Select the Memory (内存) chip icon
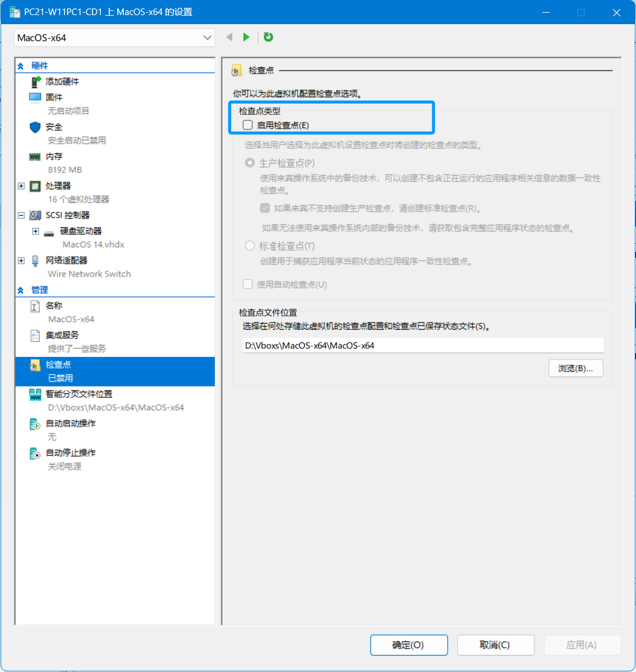 (35, 156)
